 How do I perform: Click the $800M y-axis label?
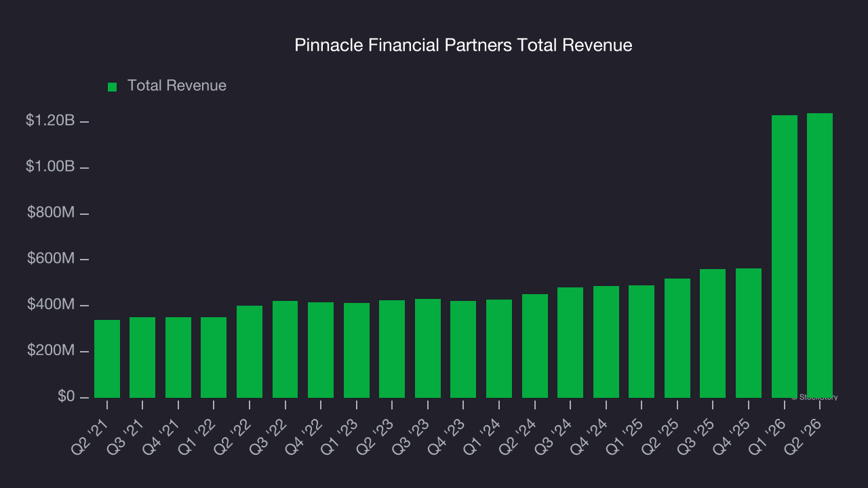point(51,213)
